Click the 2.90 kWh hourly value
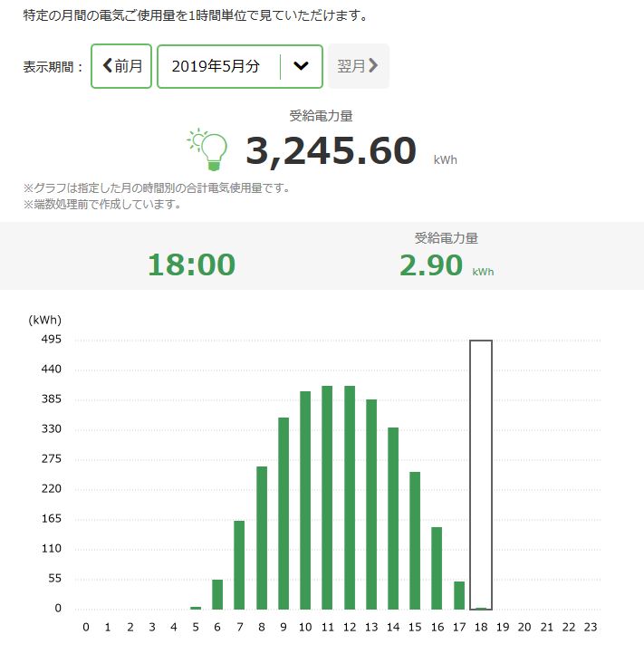The height and width of the screenshot is (663, 644). coord(447,265)
